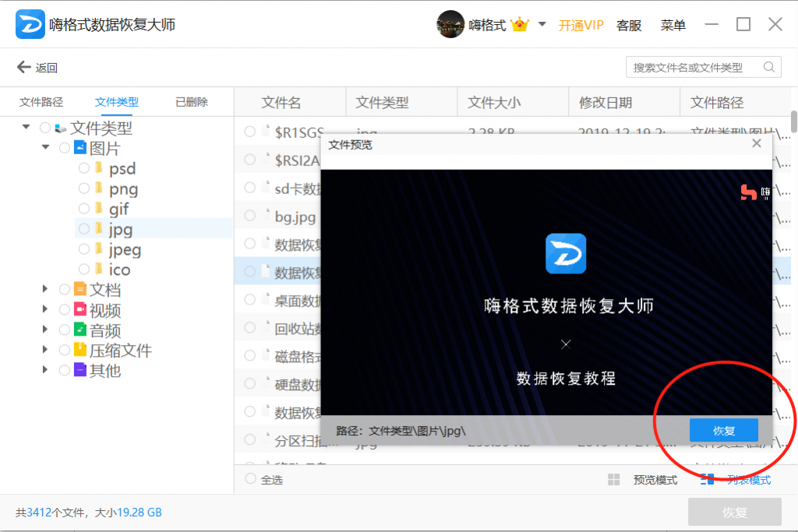Select the png tree item label
The width and height of the screenshot is (798, 532).
click(x=123, y=188)
